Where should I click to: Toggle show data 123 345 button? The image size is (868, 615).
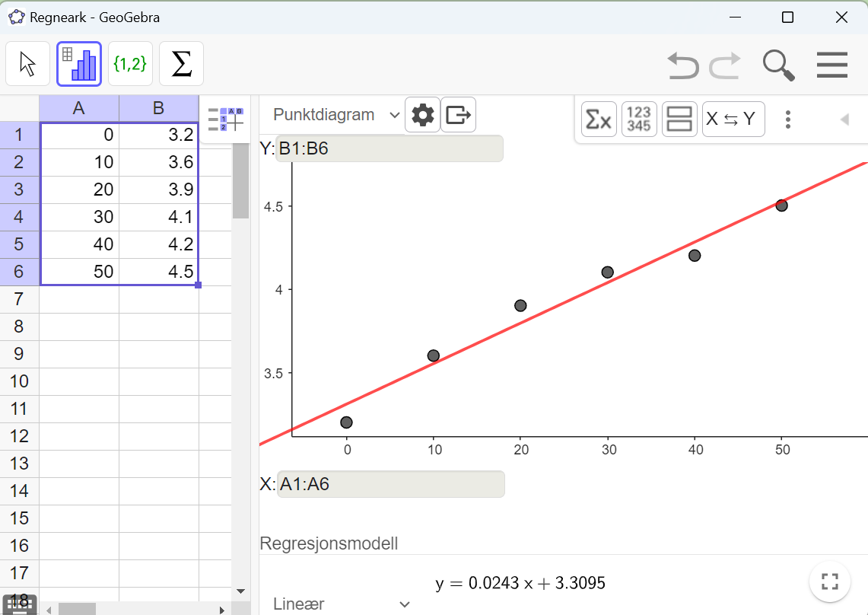point(639,119)
